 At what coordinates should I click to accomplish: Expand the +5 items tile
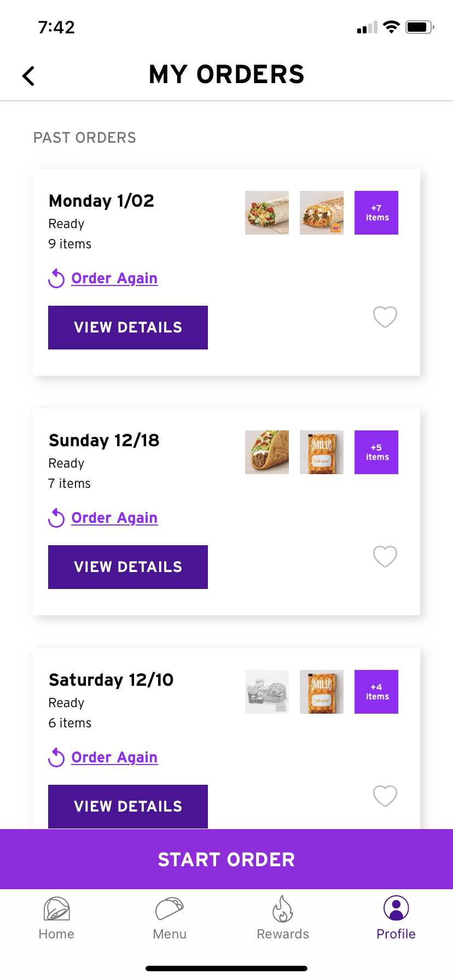coord(376,452)
